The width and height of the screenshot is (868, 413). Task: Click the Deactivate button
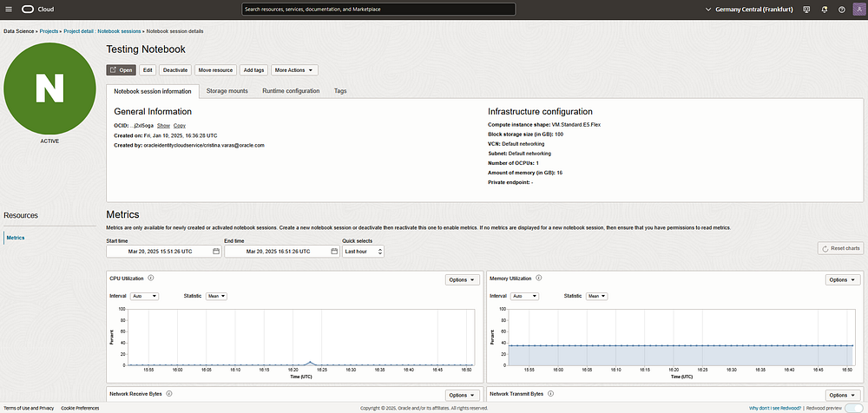tap(175, 70)
